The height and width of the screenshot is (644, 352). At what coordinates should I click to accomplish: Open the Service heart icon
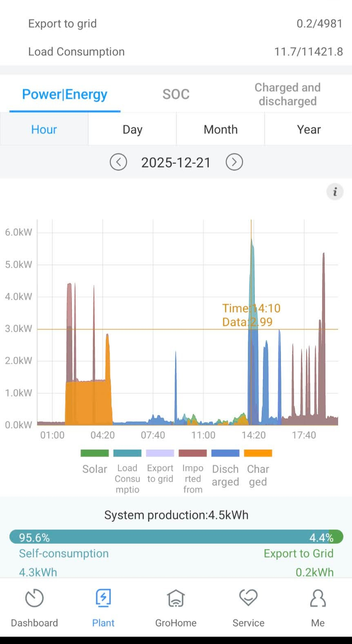tap(248, 599)
